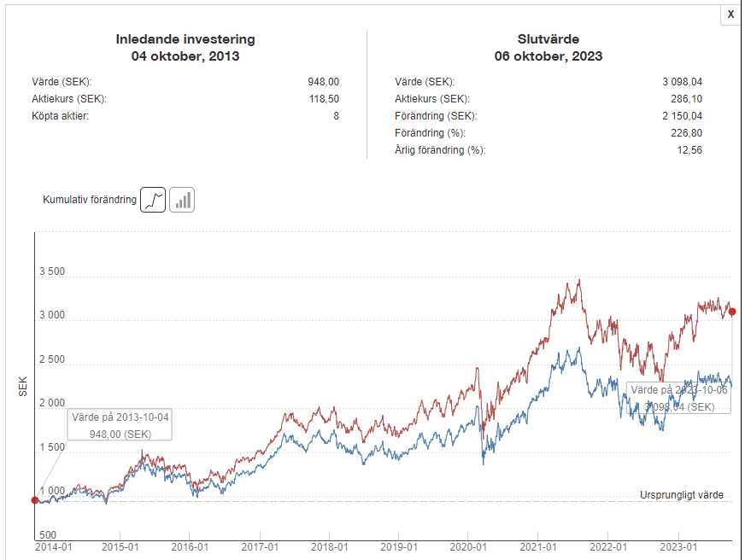Select the line chart view icon

[x=153, y=200]
